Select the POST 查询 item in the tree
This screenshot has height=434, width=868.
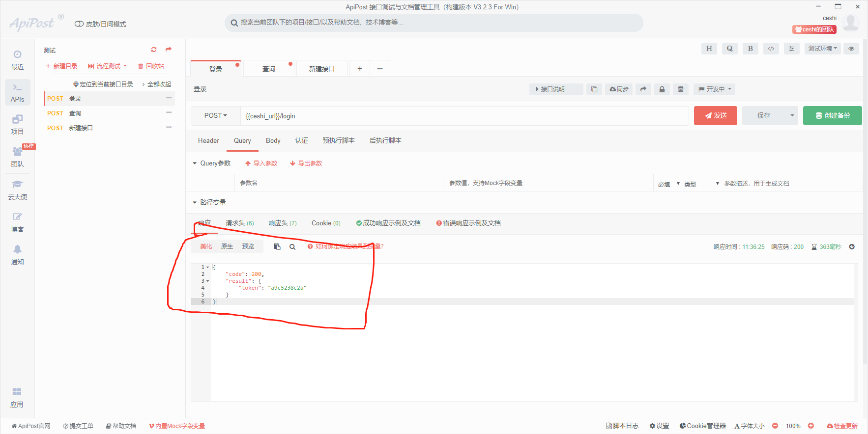[109, 113]
